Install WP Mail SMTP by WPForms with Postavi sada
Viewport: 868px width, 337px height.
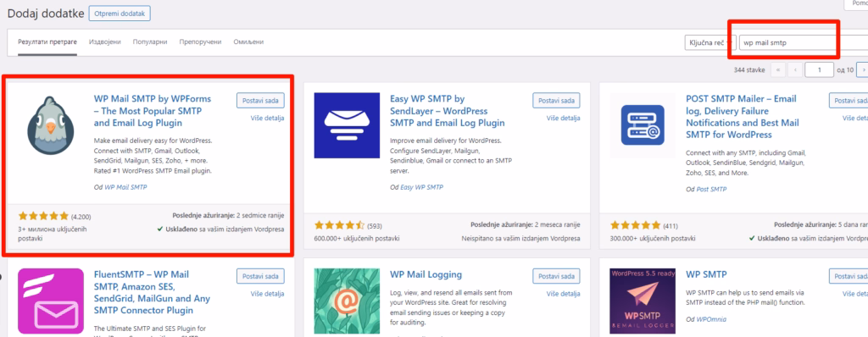point(261,100)
